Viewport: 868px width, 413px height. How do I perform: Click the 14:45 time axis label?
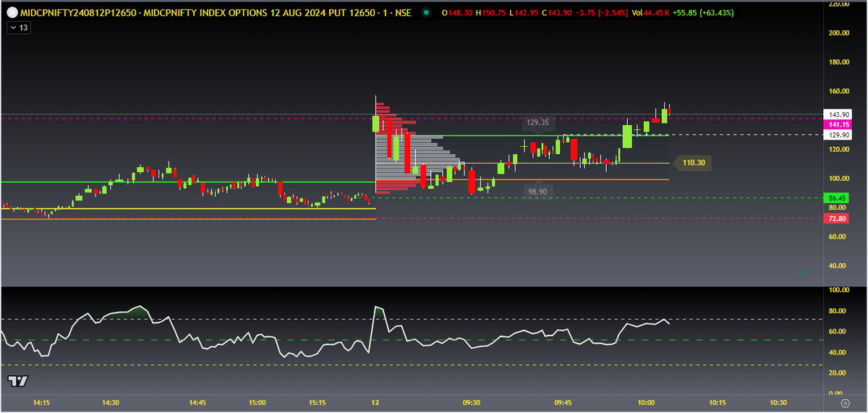coord(197,403)
